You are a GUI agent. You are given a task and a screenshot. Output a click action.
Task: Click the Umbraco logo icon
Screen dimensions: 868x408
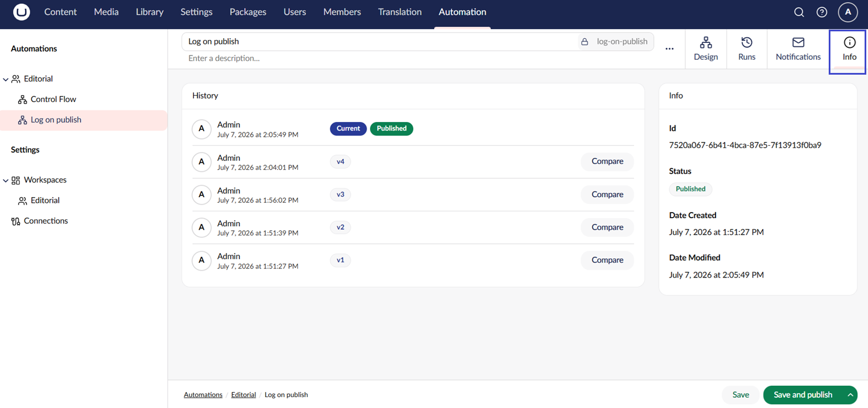click(22, 12)
